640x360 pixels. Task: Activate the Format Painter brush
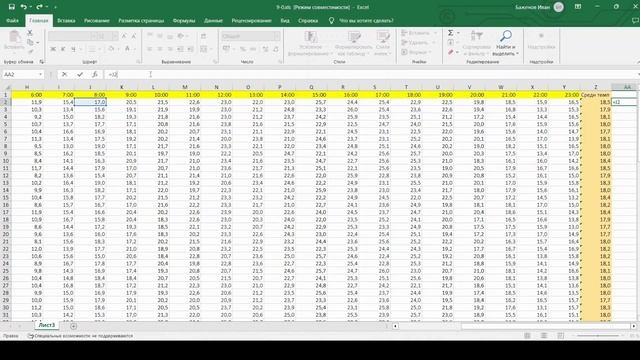(x=30, y=52)
